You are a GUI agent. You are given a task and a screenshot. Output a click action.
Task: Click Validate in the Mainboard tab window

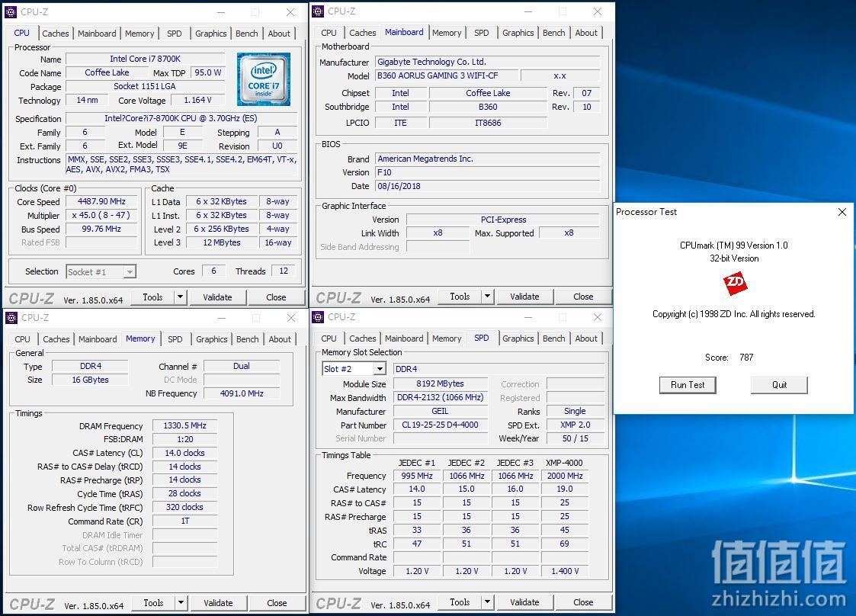524,297
